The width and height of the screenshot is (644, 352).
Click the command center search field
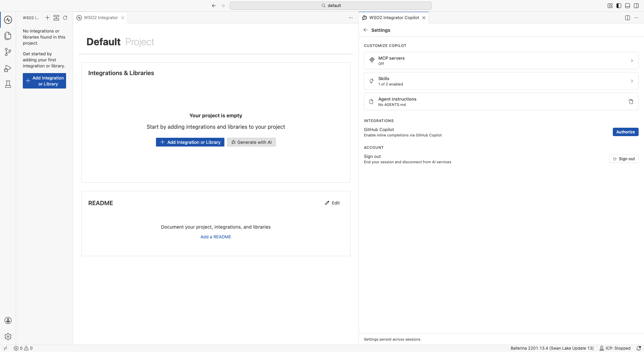pos(331,6)
